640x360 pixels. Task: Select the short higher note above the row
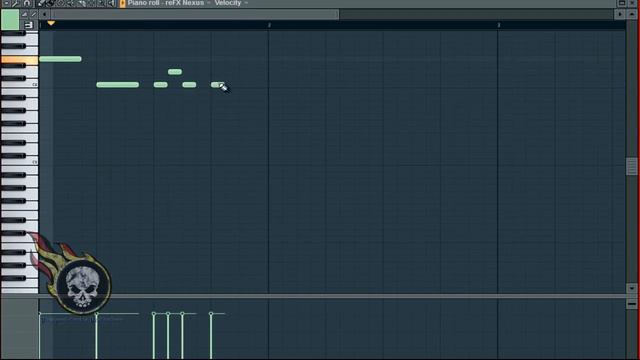[175, 72]
